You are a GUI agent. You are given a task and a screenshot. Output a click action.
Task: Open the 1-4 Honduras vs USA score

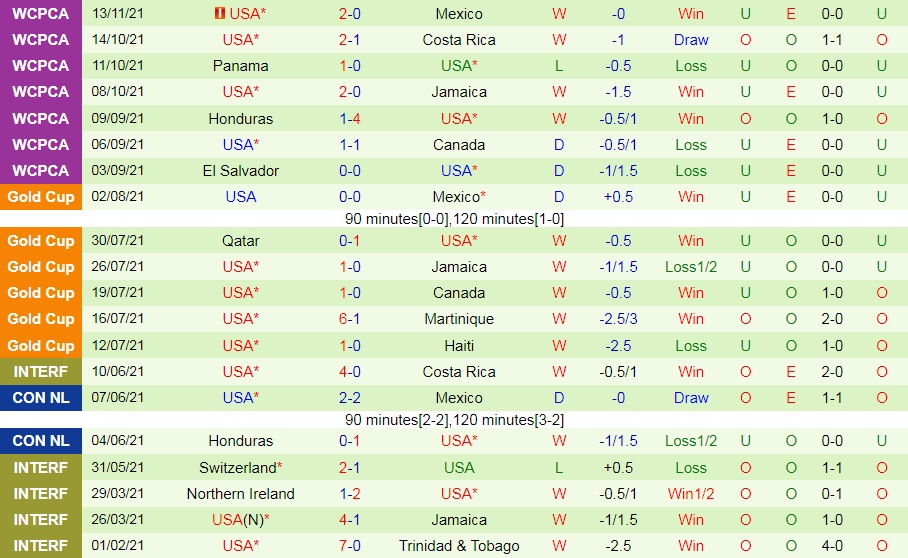(x=350, y=118)
